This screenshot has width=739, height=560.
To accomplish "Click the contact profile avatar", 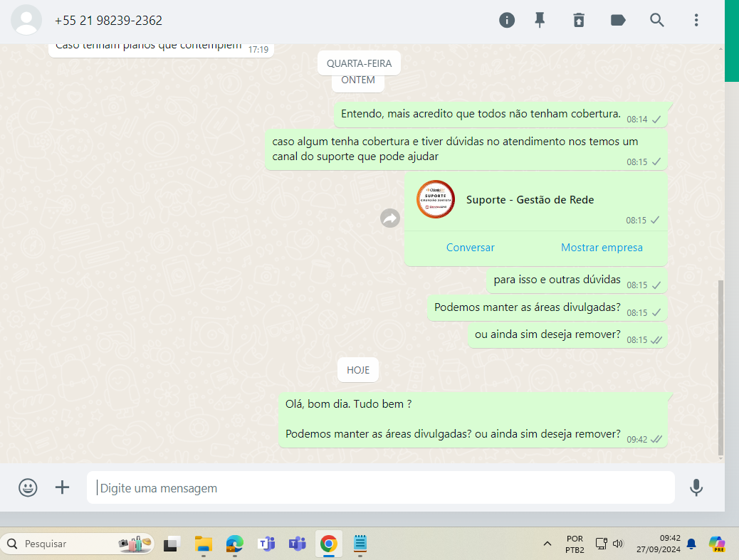I will point(26,20).
